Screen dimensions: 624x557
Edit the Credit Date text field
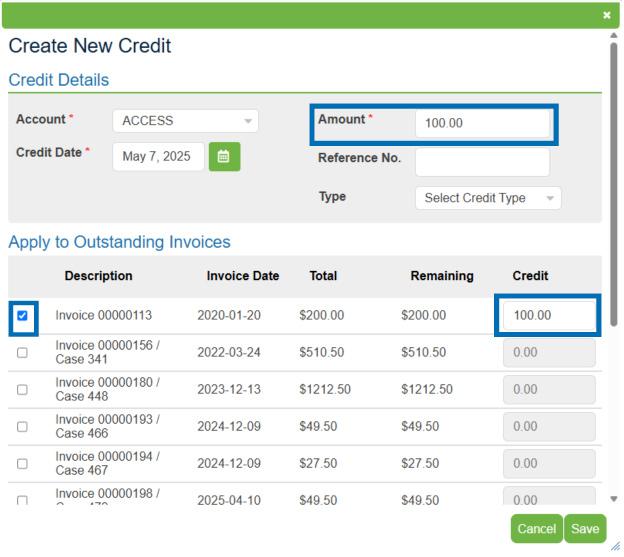157,157
